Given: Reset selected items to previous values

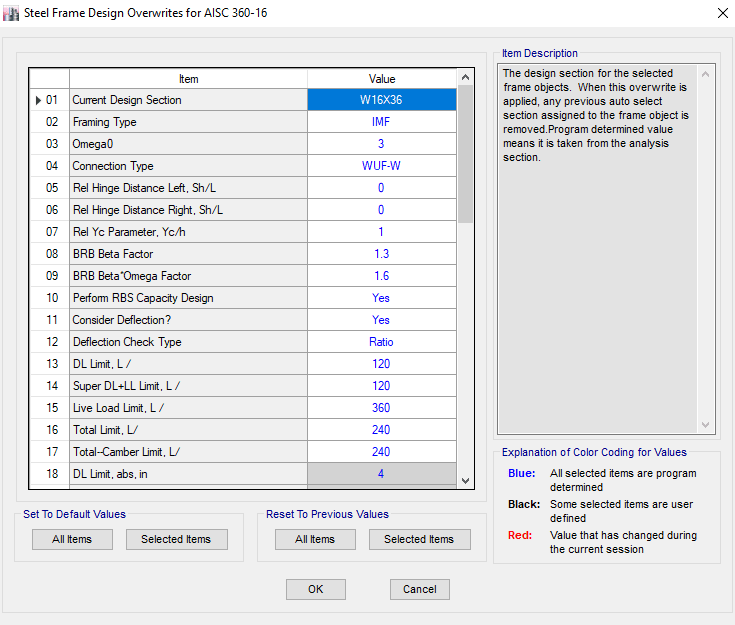Looking at the screenshot, I should pyautogui.click(x=420, y=539).
